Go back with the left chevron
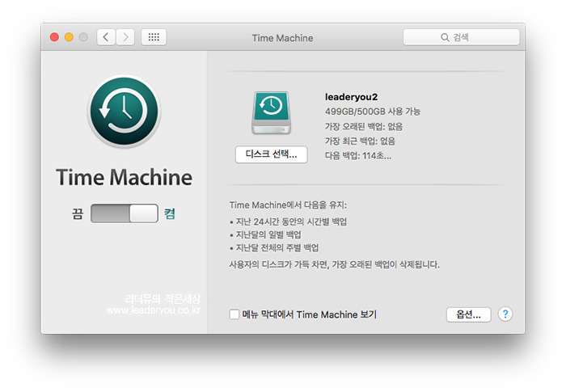 (x=106, y=37)
